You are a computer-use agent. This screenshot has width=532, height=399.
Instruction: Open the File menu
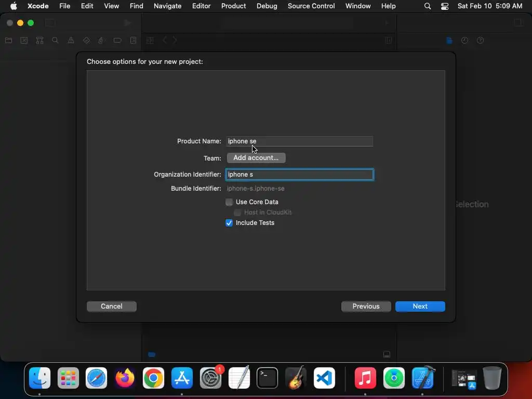click(64, 6)
